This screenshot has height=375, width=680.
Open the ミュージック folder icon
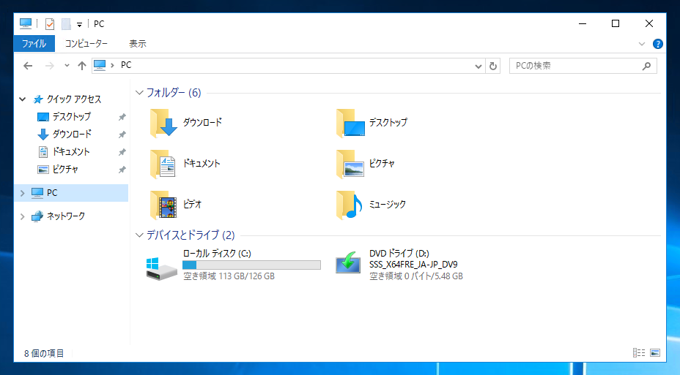pos(349,205)
